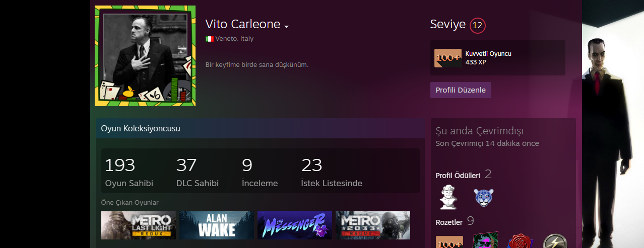Screen dimensions: 644x248
Task: Open the Alan Wake game thumbnail
Action: point(217,225)
